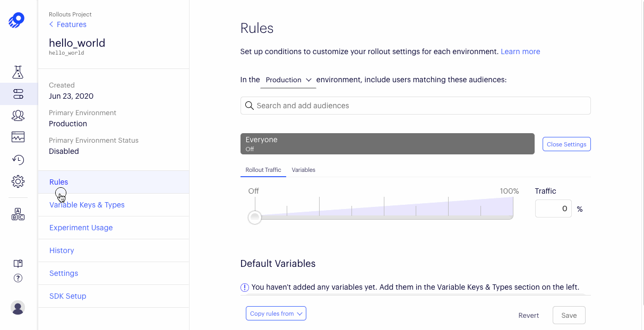This screenshot has height=330, width=644.
Task: Go back via the Features chevron link
Action: tap(67, 24)
